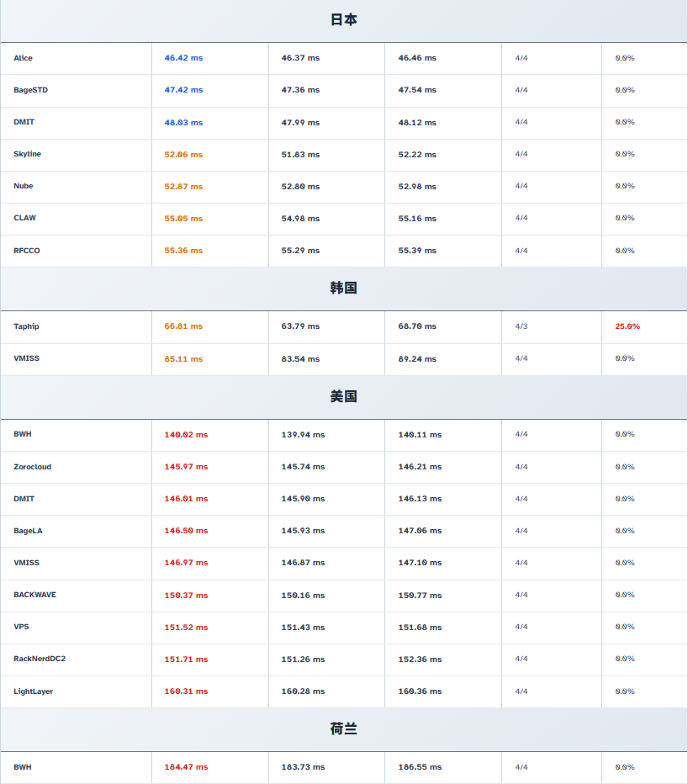This screenshot has height=784, width=688.
Task: Click the 荷兰 section header
Action: (x=343, y=729)
